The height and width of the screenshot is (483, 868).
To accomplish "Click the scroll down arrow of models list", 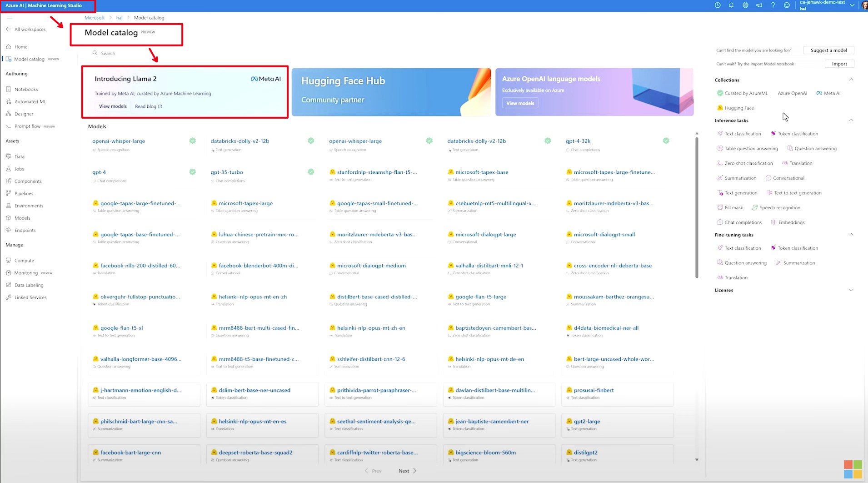I will coord(697,460).
